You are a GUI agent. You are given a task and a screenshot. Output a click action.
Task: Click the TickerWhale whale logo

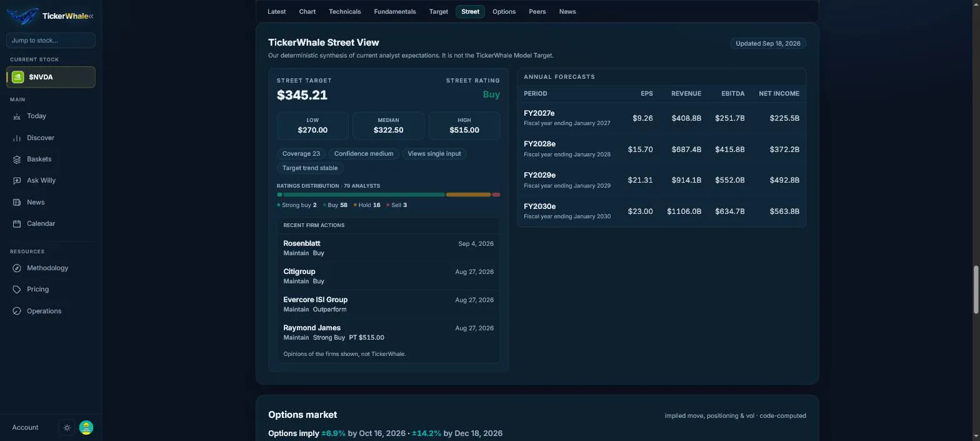(x=22, y=16)
